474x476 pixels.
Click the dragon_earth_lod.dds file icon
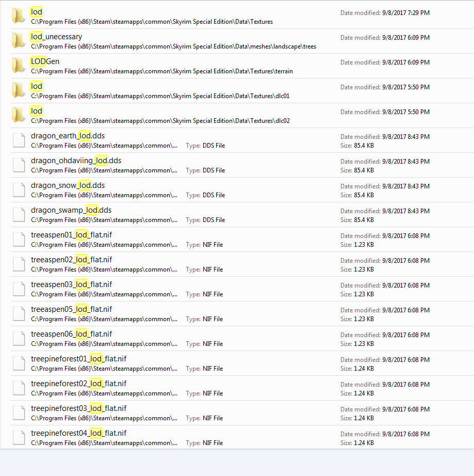click(x=19, y=140)
